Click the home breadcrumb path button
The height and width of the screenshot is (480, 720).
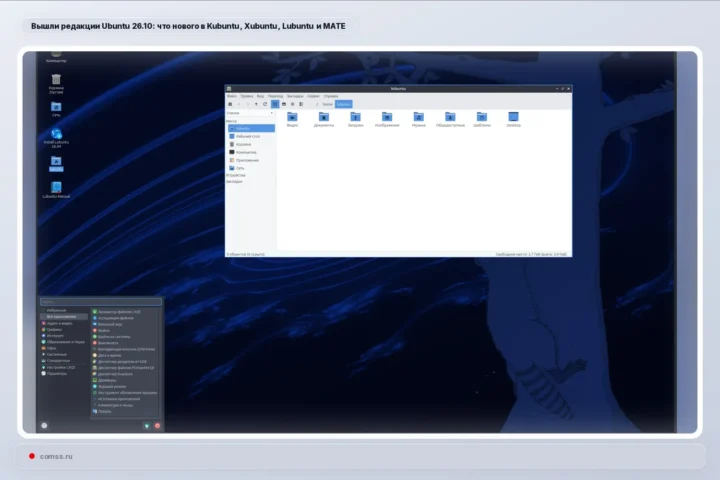click(327, 104)
